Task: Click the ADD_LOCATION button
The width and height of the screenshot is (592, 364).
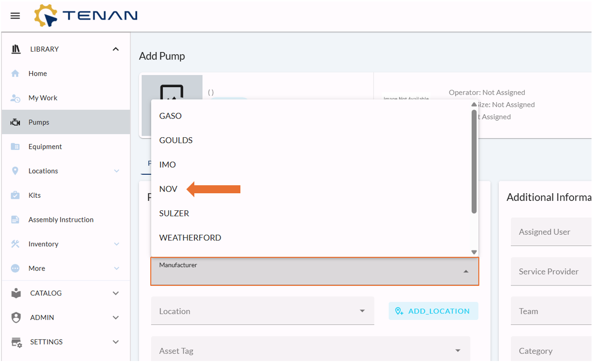Action: 433,311
